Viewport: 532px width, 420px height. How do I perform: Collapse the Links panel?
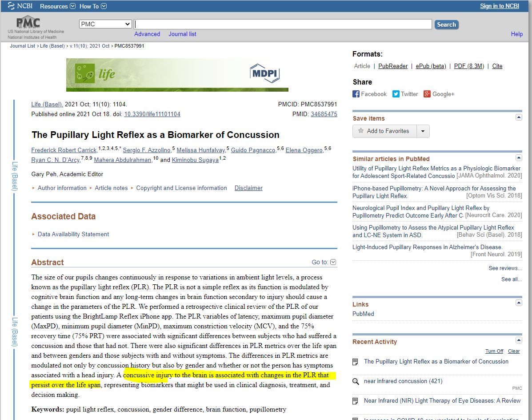tap(519, 303)
